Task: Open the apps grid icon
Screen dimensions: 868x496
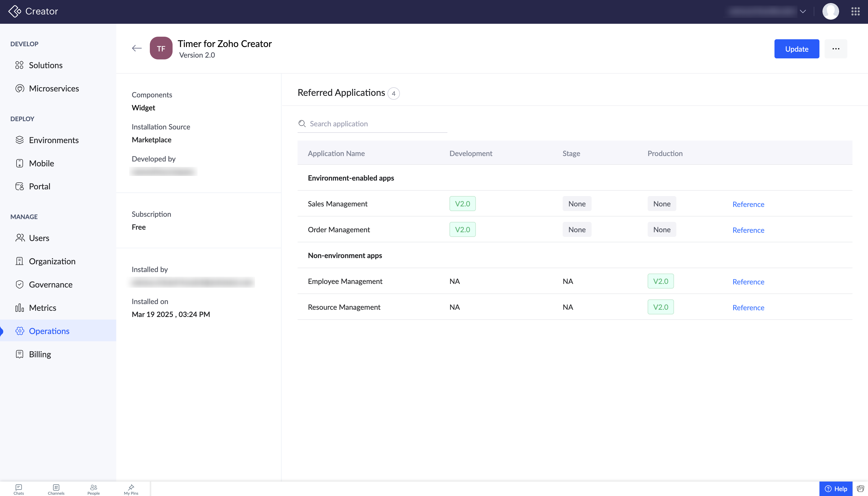Action: pyautogui.click(x=855, y=12)
